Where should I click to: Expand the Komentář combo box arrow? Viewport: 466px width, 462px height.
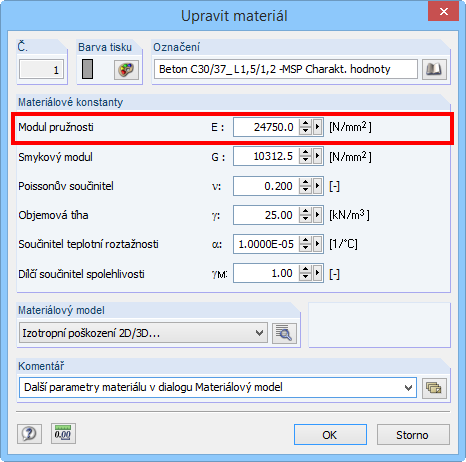pyautogui.click(x=408, y=388)
